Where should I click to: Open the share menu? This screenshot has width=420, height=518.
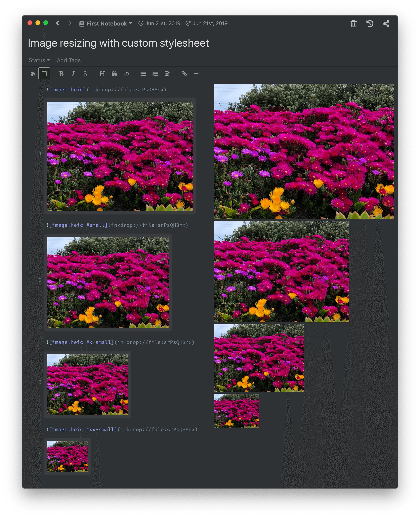coord(386,24)
